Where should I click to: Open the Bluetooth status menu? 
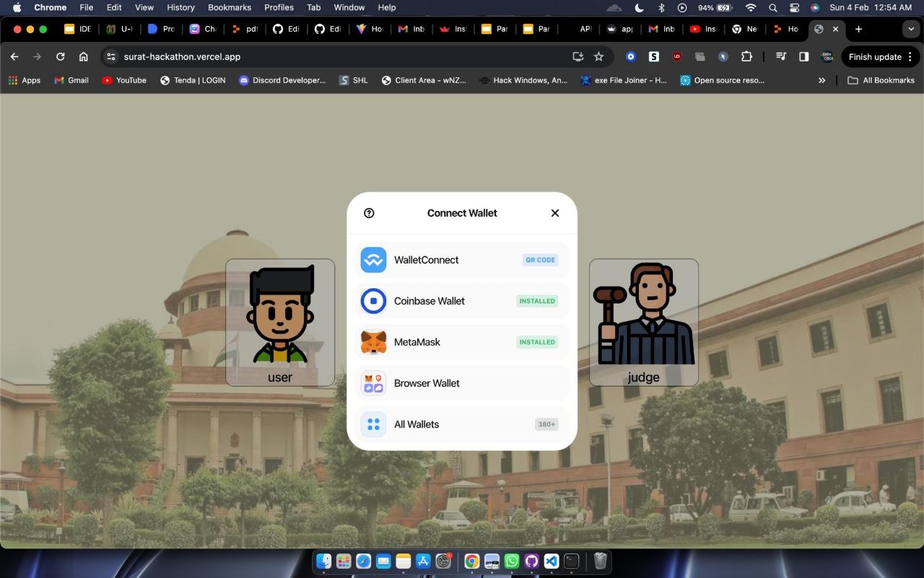click(661, 7)
